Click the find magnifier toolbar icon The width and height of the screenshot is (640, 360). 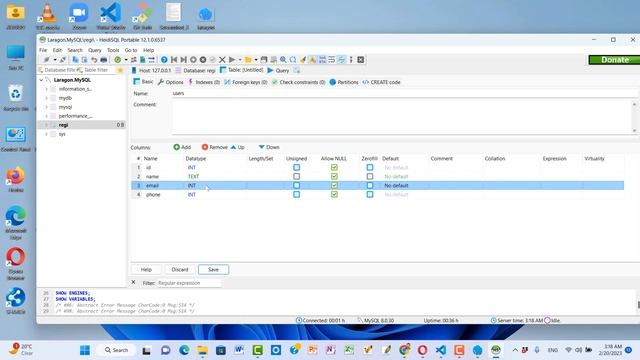tap(283, 60)
